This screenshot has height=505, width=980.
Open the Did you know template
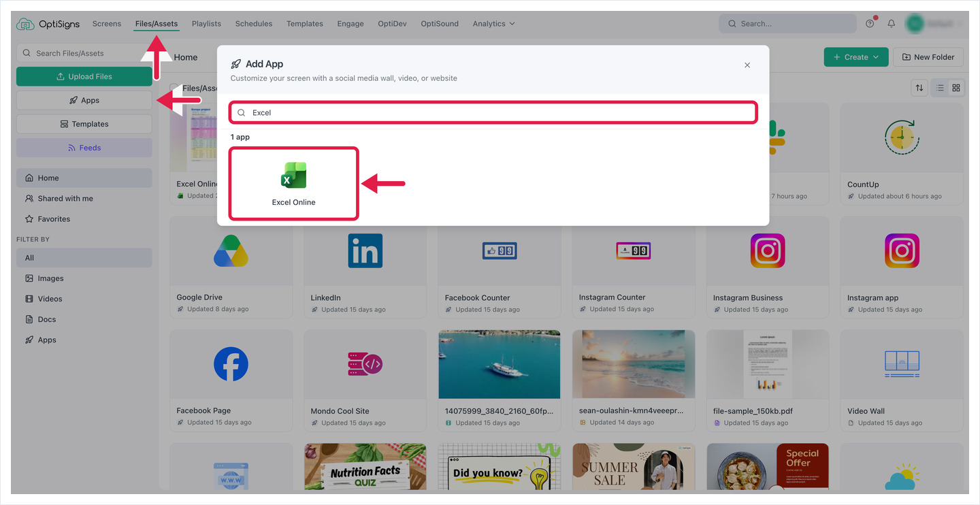coord(499,467)
